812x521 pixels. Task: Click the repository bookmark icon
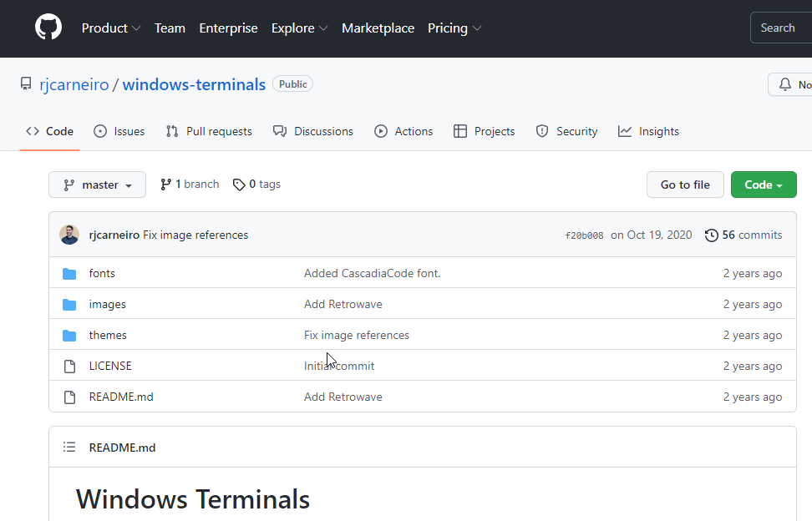pyautogui.click(x=25, y=83)
